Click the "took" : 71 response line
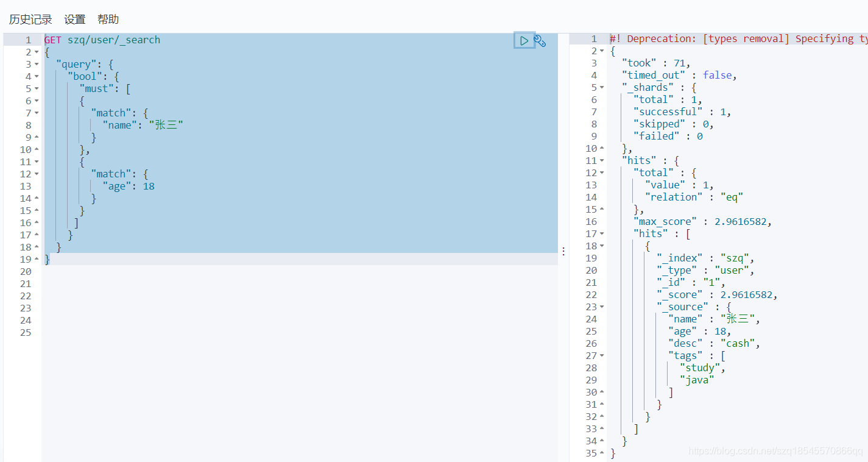Viewport: 868px width, 462px height. [x=657, y=63]
